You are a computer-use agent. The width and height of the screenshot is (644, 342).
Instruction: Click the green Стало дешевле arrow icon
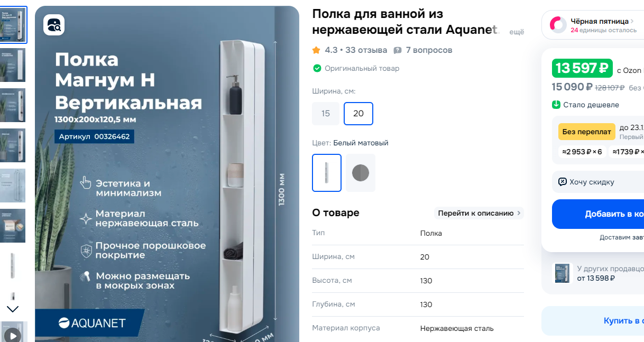click(556, 105)
